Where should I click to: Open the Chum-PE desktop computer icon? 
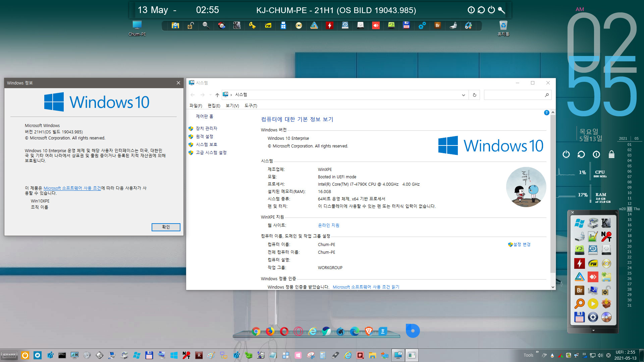(x=137, y=28)
